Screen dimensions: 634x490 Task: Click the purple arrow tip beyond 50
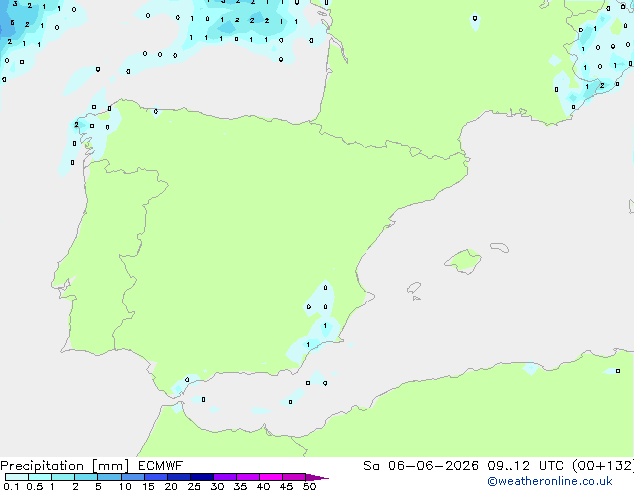tap(317, 477)
